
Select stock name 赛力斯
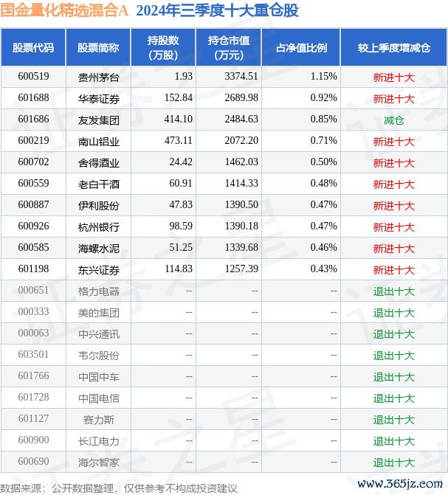point(99,420)
